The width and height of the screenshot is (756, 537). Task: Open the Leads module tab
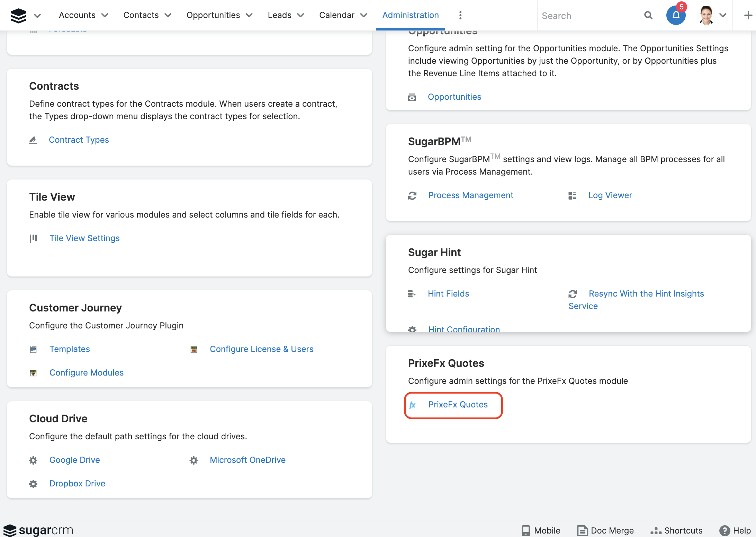(279, 15)
